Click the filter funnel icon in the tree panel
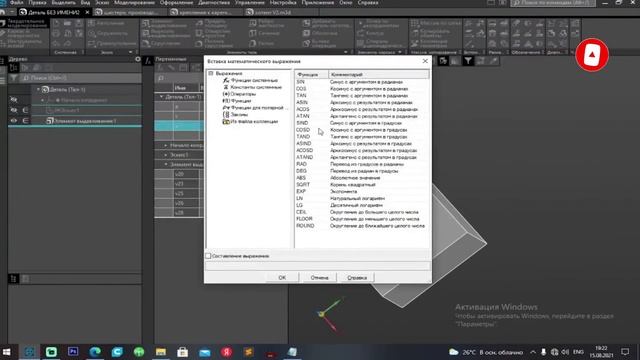 coord(13,78)
